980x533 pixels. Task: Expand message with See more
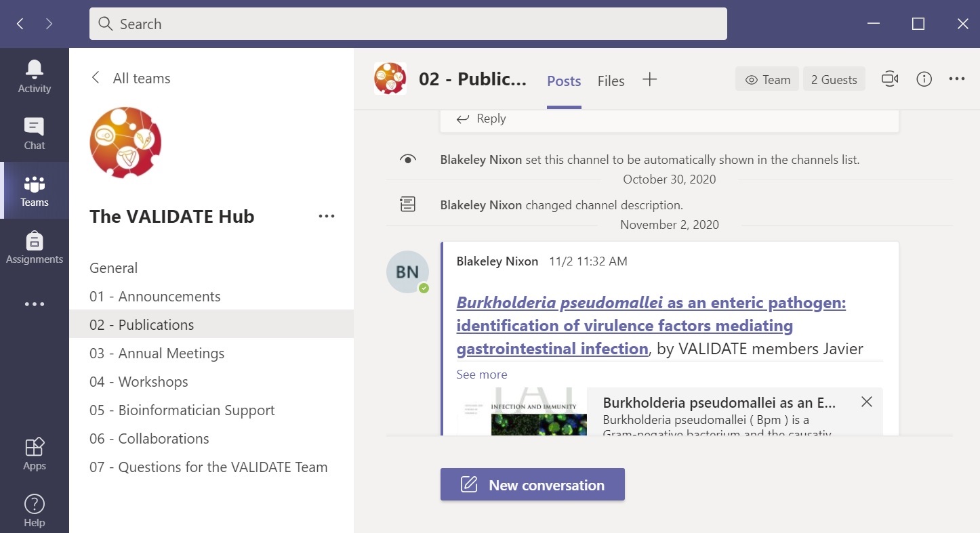coord(481,375)
